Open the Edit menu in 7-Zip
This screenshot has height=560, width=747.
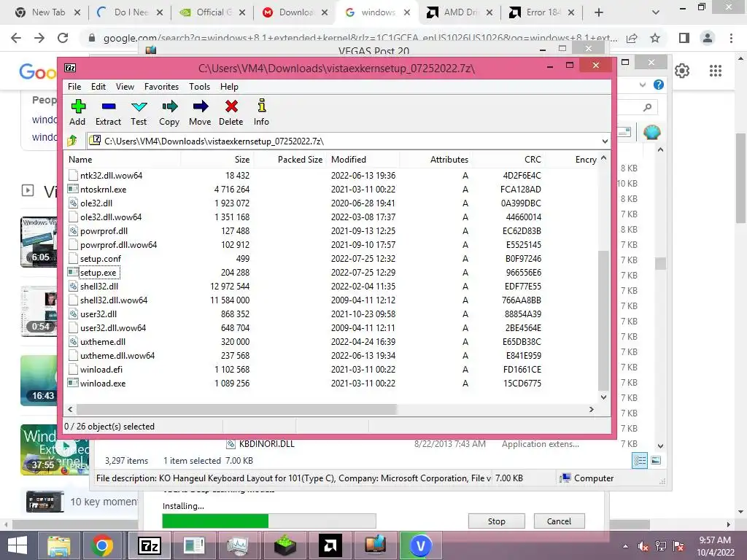click(98, 87)
